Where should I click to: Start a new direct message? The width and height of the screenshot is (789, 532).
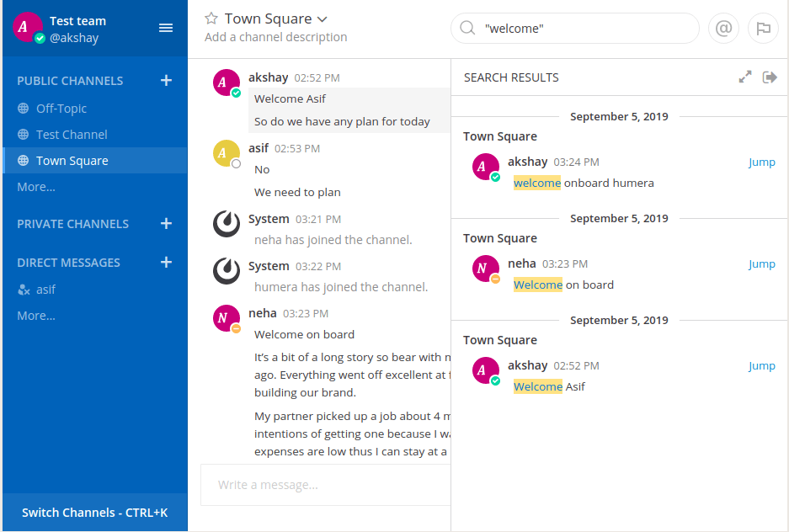[x=166, y=263]
